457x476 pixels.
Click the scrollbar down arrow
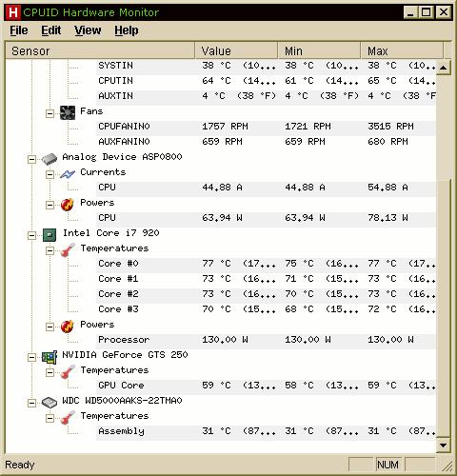point(444,446)
